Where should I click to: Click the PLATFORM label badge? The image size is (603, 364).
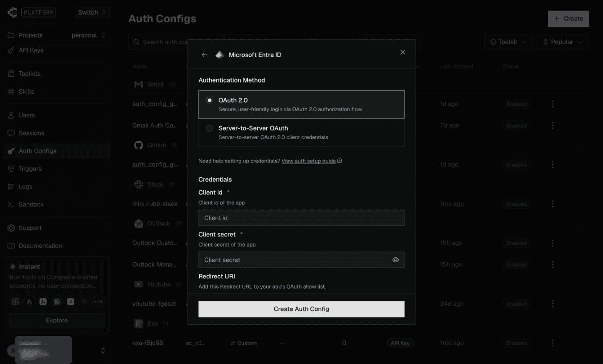(39, 12)
